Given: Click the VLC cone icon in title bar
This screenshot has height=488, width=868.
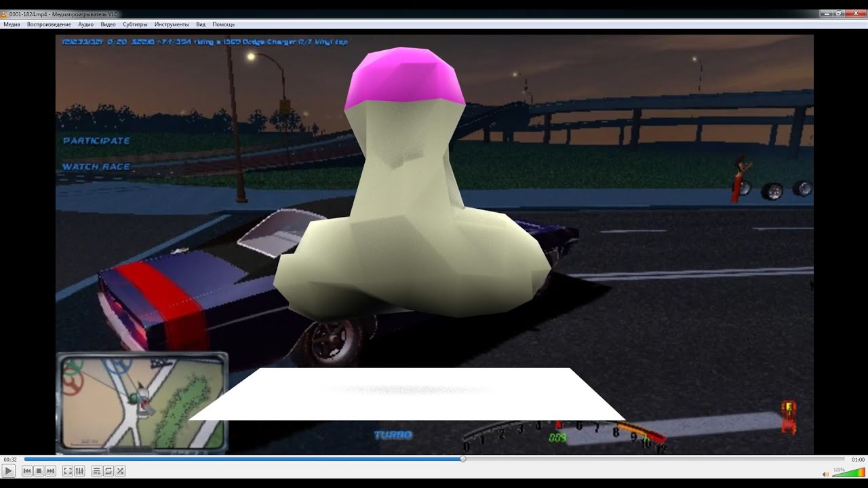Looking at the screenshot, I should coord(4,14).
